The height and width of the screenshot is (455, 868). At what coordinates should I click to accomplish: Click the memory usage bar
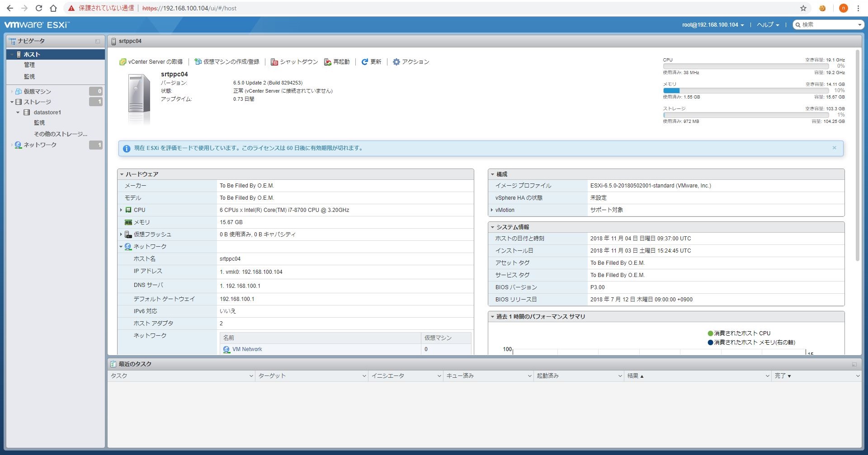coord(746,91)
